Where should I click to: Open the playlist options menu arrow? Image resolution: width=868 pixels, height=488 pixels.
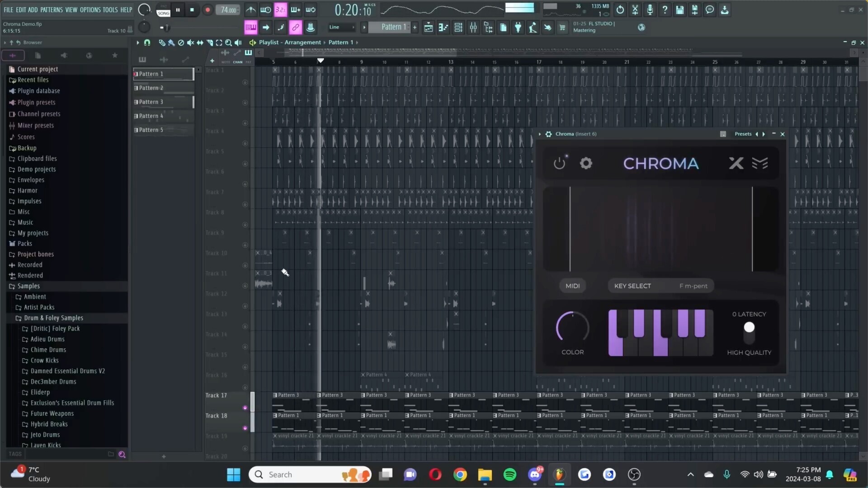(x=138, y=42)
